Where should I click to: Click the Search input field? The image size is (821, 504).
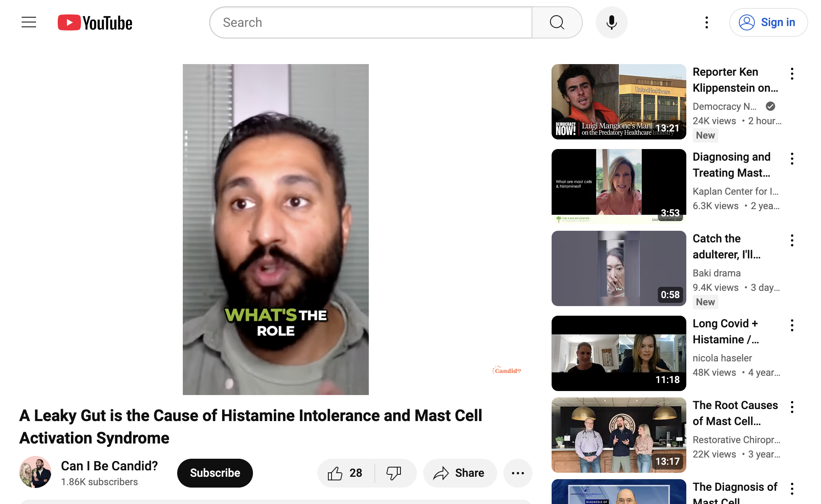point(371,22)
